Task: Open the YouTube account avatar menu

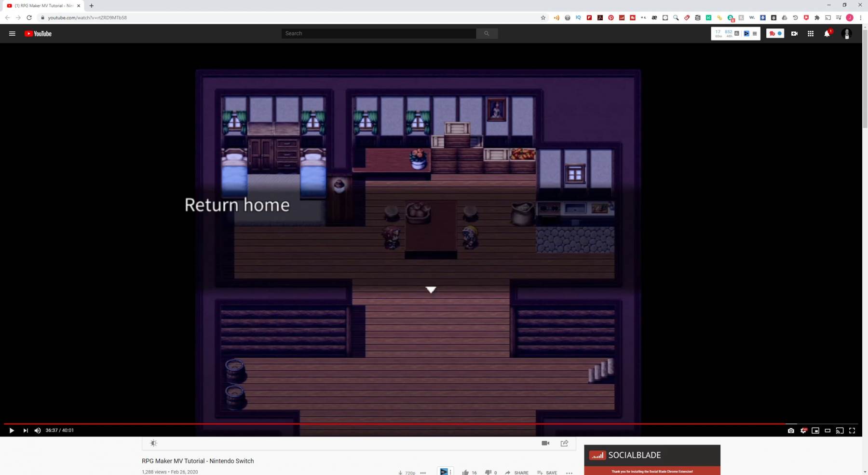Action: pos(846,34)
